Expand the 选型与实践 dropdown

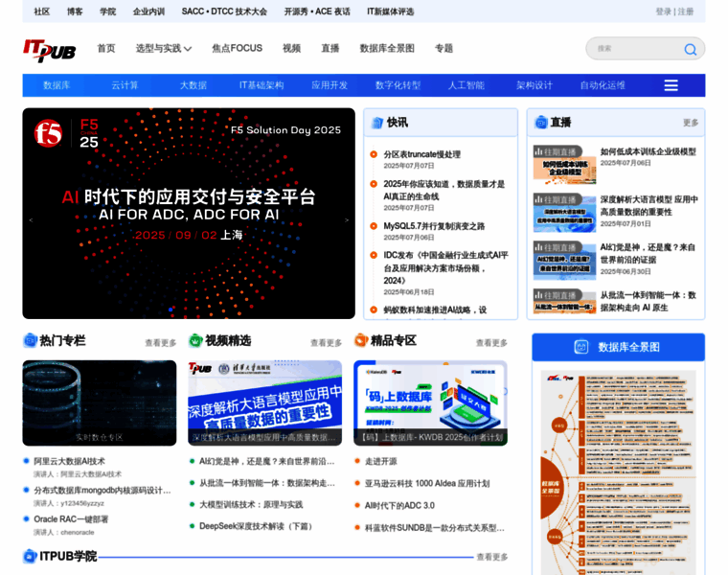[x=164, y=48]
